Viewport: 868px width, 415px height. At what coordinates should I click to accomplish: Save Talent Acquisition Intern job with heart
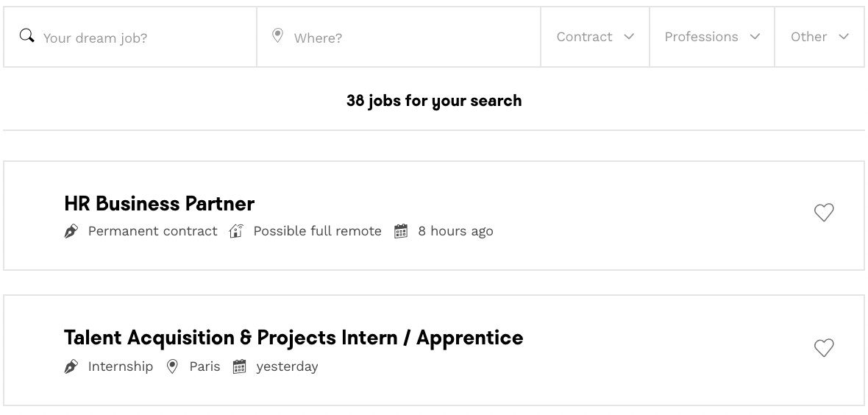pyautogui.click(x=824, y=347)
